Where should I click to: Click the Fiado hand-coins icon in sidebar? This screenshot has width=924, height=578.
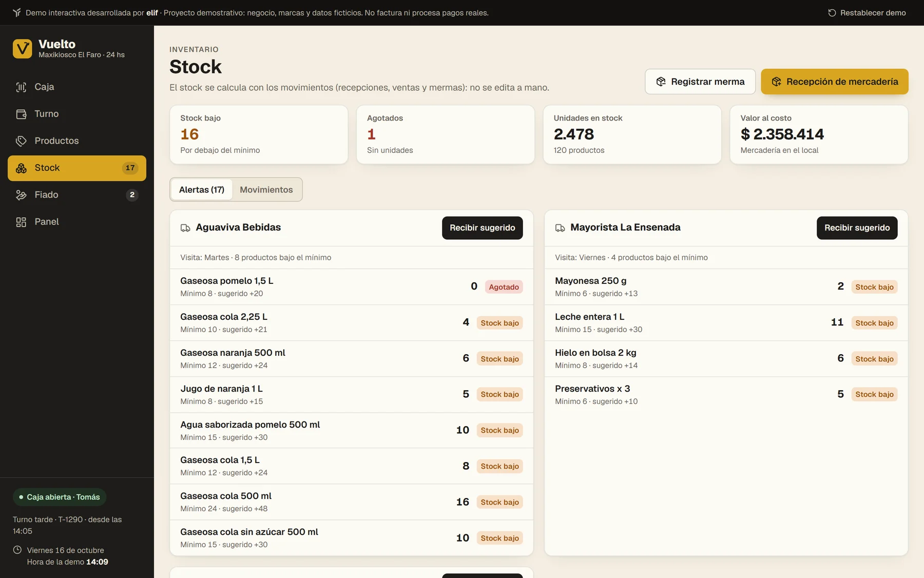[21, 195]
